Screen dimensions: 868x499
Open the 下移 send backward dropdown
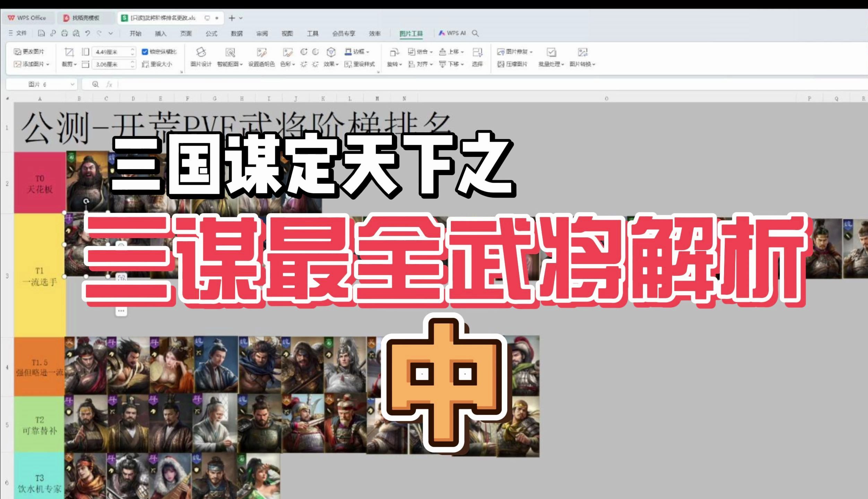pos(463,64)
